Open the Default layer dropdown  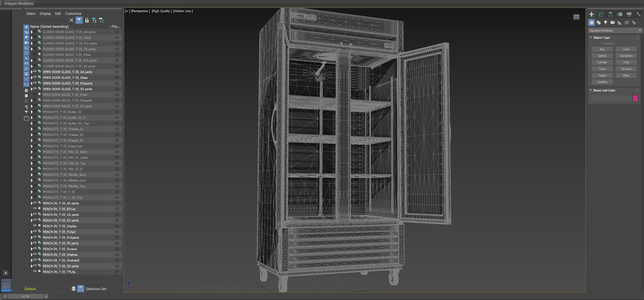(x=46, y=289)
